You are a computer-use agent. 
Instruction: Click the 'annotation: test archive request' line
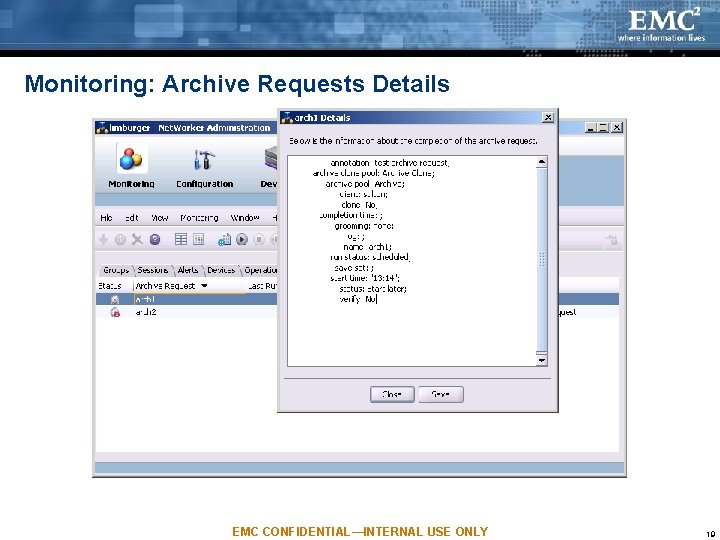tap(390, 163)
